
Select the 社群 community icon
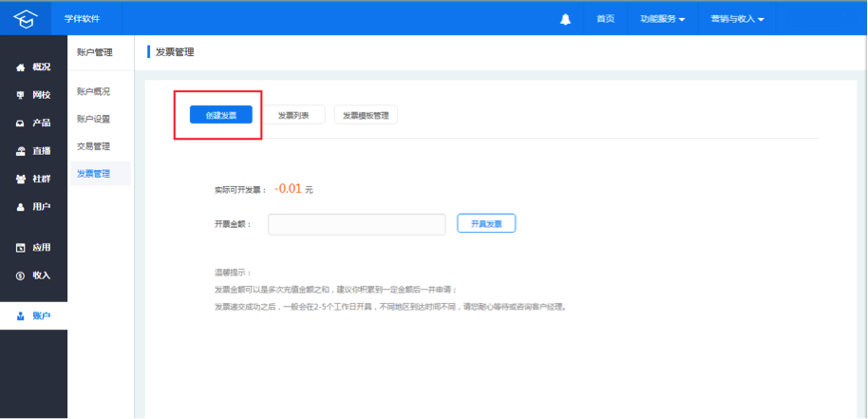click(x=21, y=179)
